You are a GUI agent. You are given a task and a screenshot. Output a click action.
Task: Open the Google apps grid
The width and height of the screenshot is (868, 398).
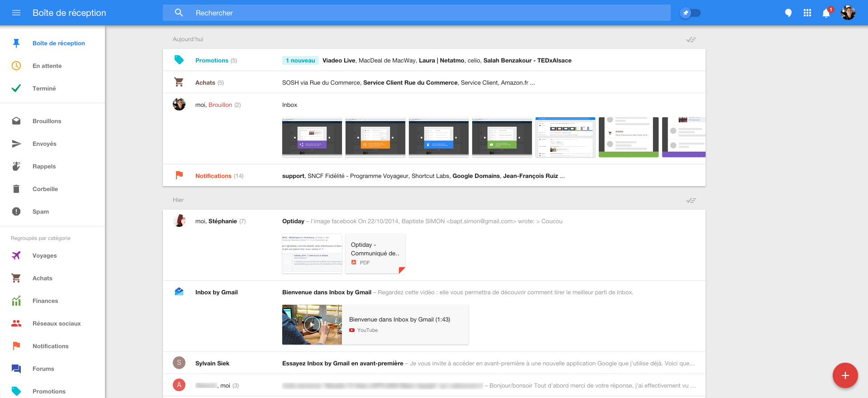pos(807,13)
